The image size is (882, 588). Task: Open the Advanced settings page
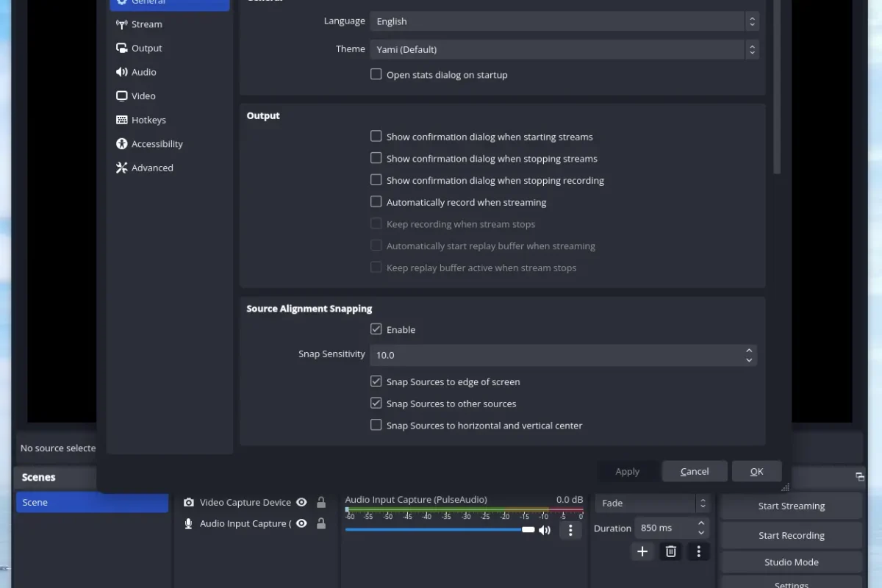pyautogui.click(x=170, y=168)
